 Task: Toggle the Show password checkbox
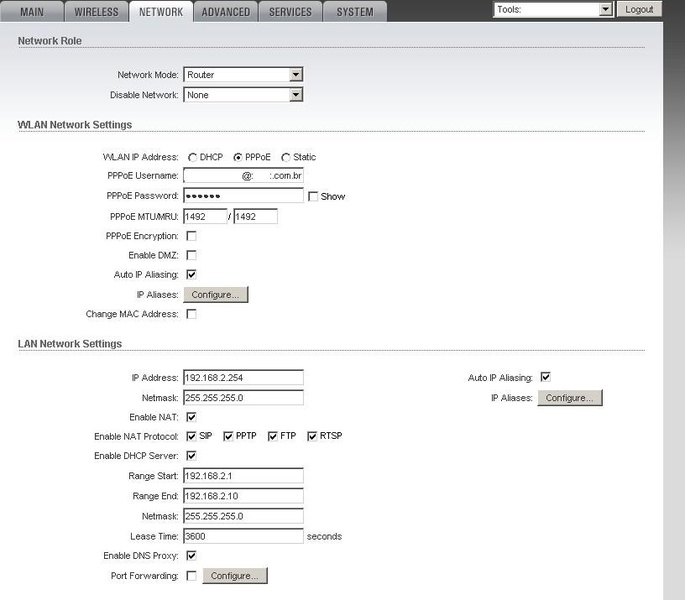coord(313,197)
